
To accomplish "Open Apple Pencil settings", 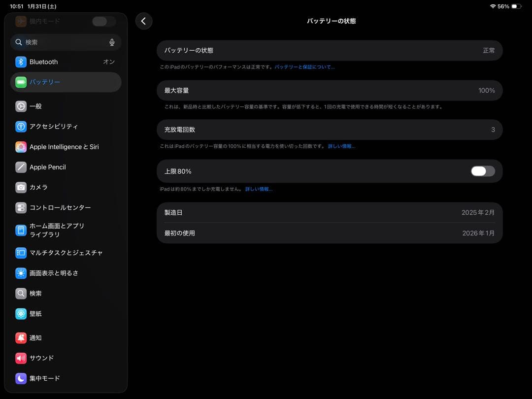I will [47, 167].
